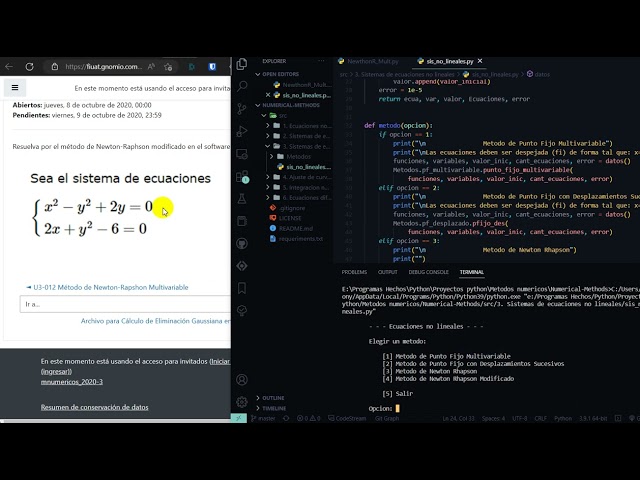This screenshot has height=480, width=640.
Task: Open the Archivo para Cálculo de Eliminación Gaussiana link
Action: tap(156, 321)
